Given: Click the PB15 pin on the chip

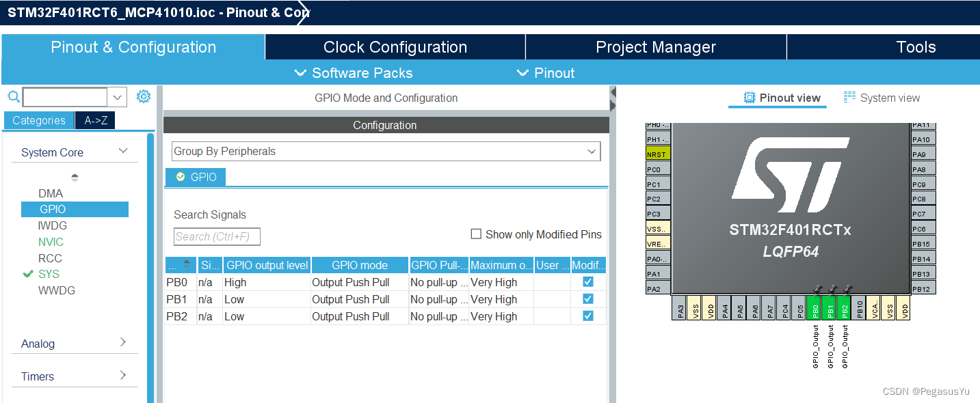Looking at the screenshot, I should 923,244.
